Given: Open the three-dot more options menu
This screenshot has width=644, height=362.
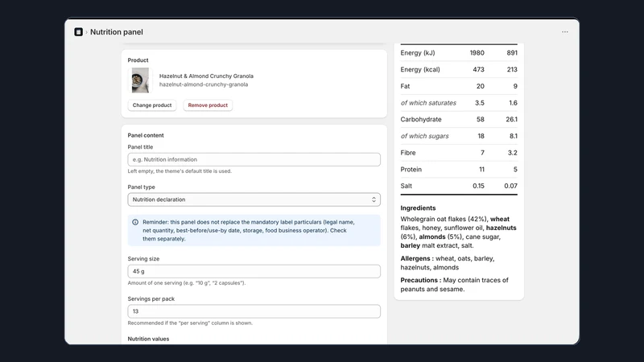Looking at the screenshot, I should (565, 32).
